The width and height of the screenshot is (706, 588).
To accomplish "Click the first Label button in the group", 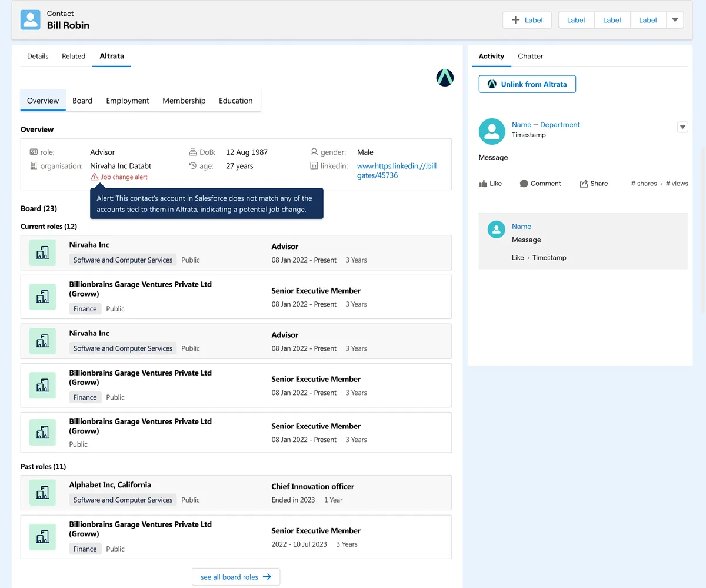I will pyautogui.click(x=576, y=20).
